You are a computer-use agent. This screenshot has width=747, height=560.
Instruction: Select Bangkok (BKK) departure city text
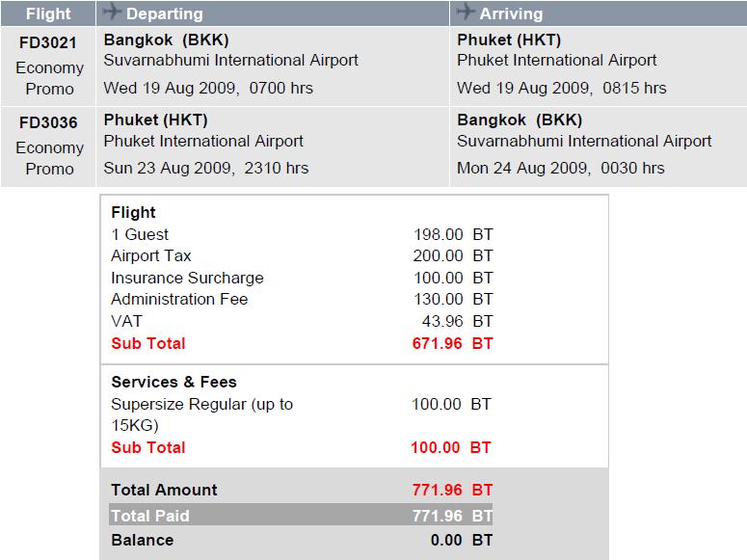tap(166, 40)
